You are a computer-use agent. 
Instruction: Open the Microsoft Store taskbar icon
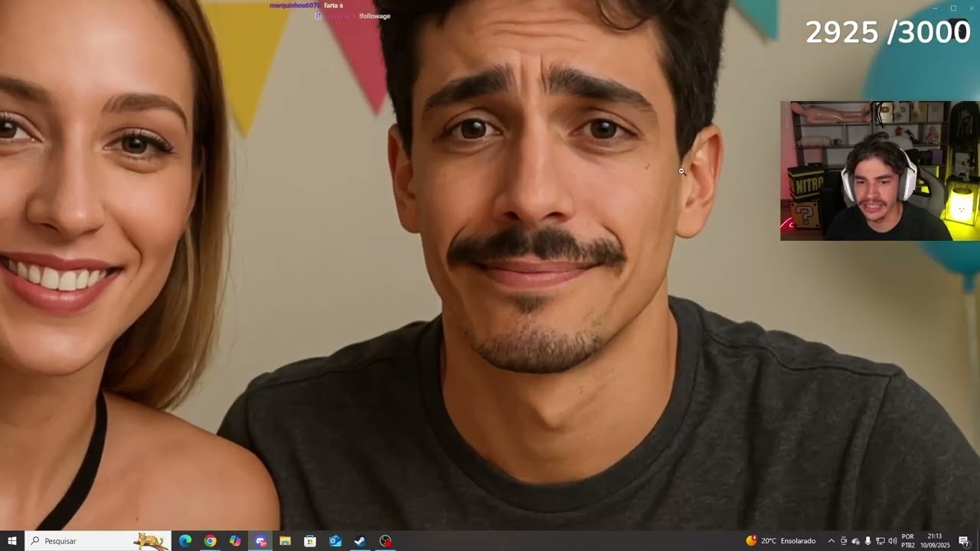(x=310, y=540)
